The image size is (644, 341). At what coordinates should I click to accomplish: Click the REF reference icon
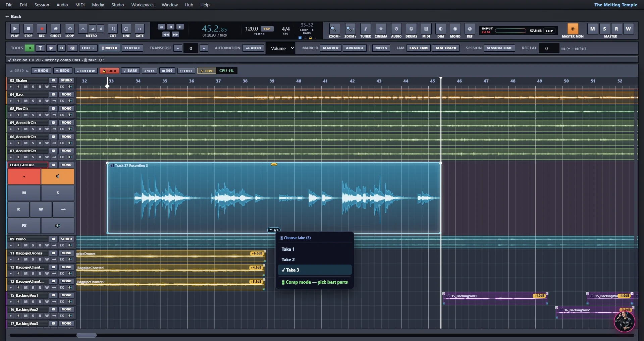pyautogui.click(x=470, y=29)
